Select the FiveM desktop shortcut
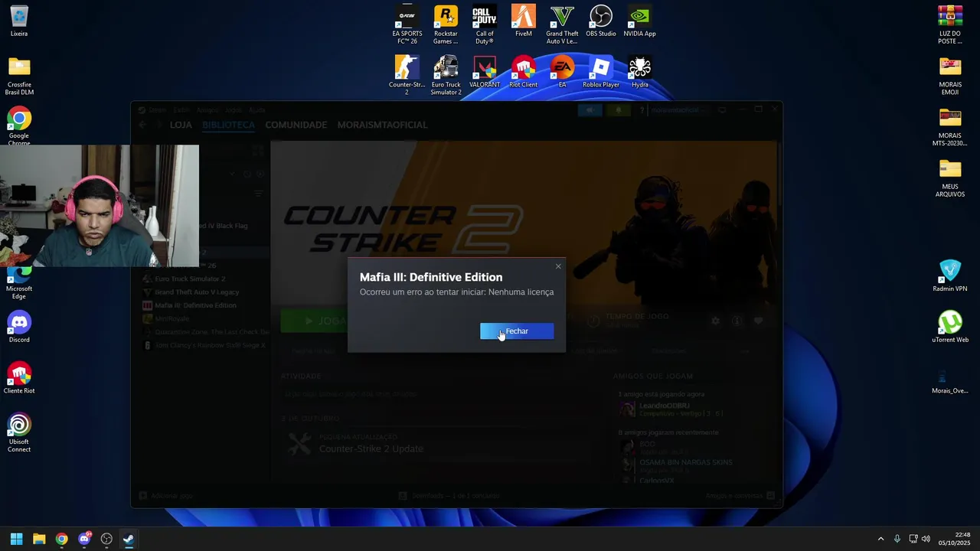980x551 pixels. [524, 21]
